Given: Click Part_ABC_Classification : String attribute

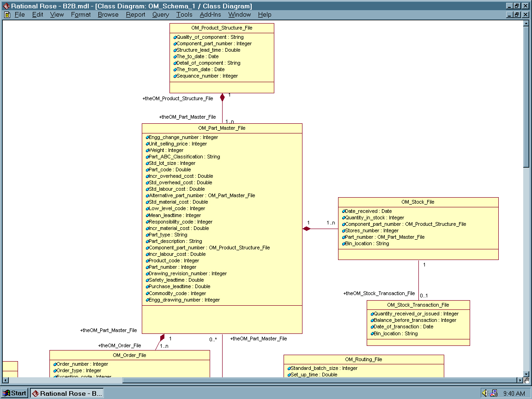Looking at the screenshot, I should pos(183,157).
